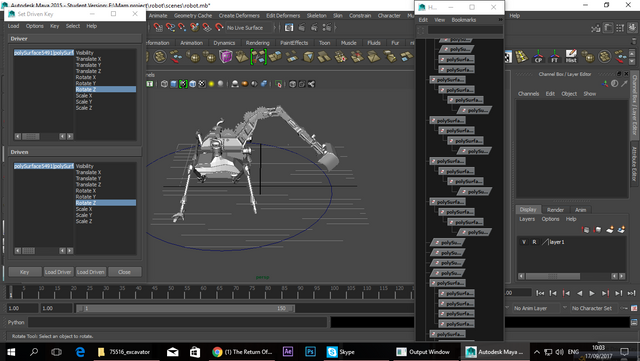This screenshot has height=361, width=640.
Task: Toggle smooth shade blue cube viewport icon
Action: coord(173,84)
